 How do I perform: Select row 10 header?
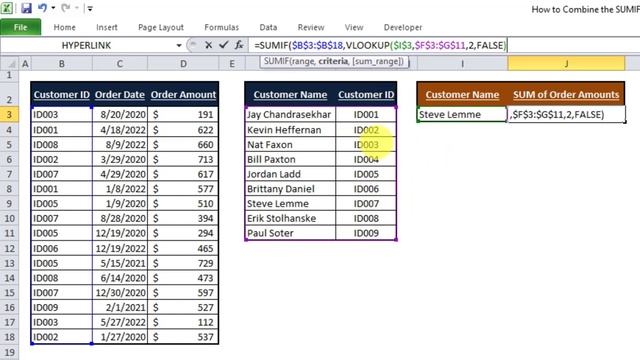click(x=9, y=218)
